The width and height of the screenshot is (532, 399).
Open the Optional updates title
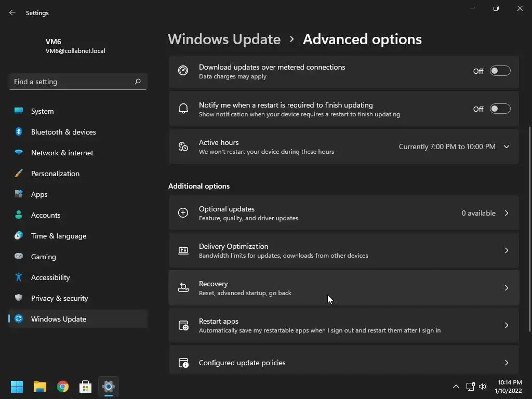click(x=227, y=209)
